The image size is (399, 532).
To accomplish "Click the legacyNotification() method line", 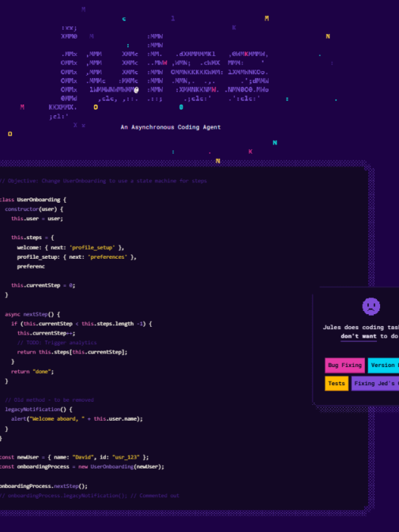I will pyautogui.click(x=39, y=409).
